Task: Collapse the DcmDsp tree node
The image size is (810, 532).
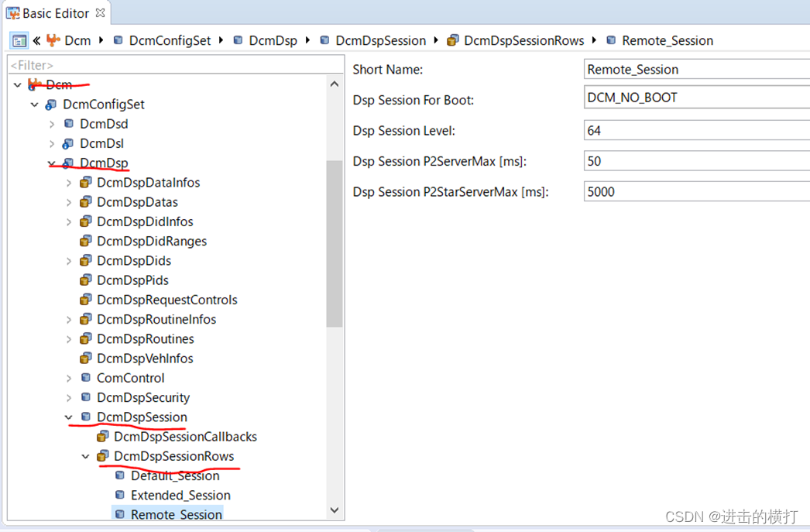Action: tap(52, 163)
